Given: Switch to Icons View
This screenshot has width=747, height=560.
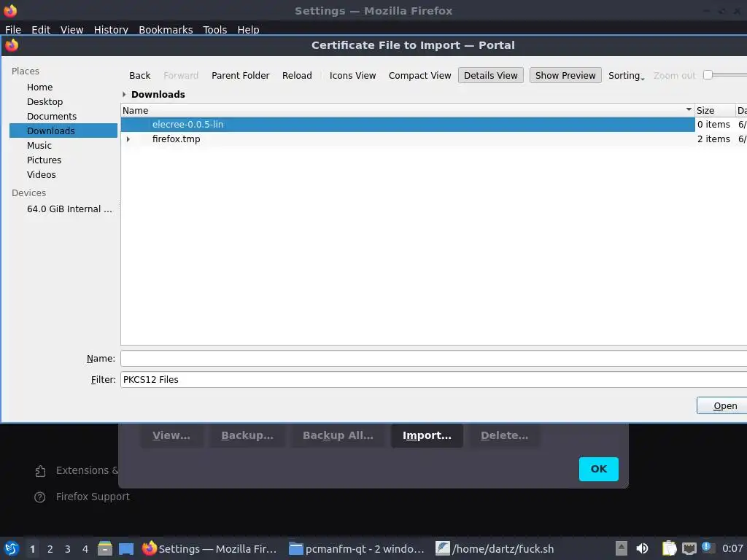Looking at the screenshot, I should coord(352,75).
